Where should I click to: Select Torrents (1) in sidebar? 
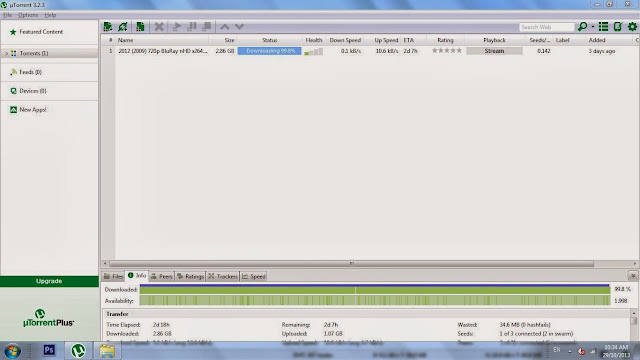coord(49,53)
